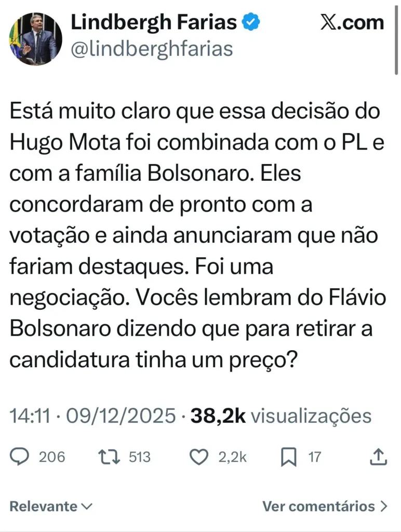This screenshot has height=532, width=401.
Task: Bookmark the post with the bookmark icon
Action: coord(287,457)
